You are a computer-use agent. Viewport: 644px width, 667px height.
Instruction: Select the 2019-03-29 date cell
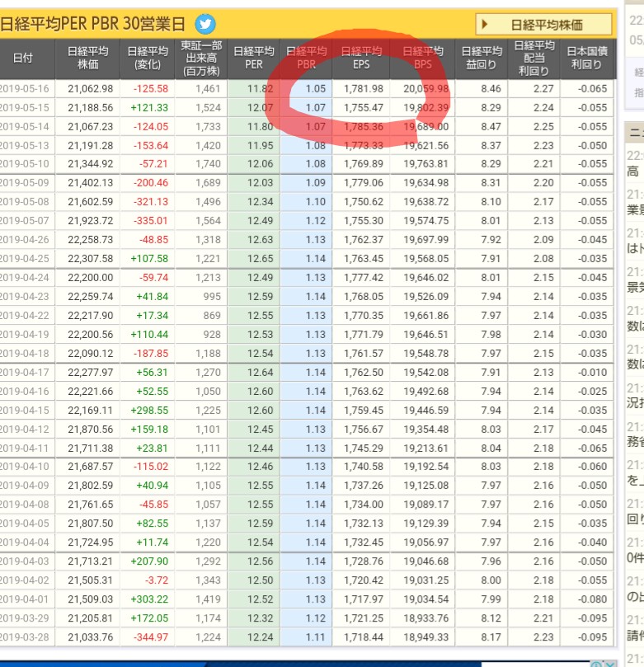tap(25, 618)
